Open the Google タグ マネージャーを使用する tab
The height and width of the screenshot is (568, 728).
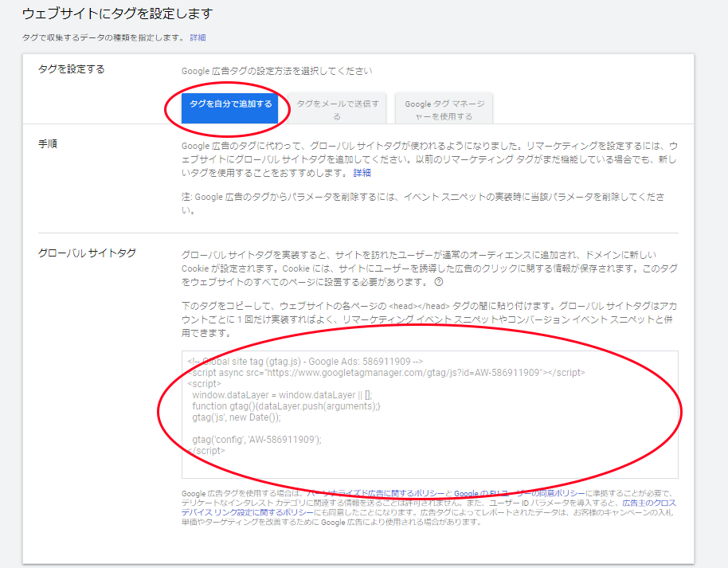pos(444,110)
